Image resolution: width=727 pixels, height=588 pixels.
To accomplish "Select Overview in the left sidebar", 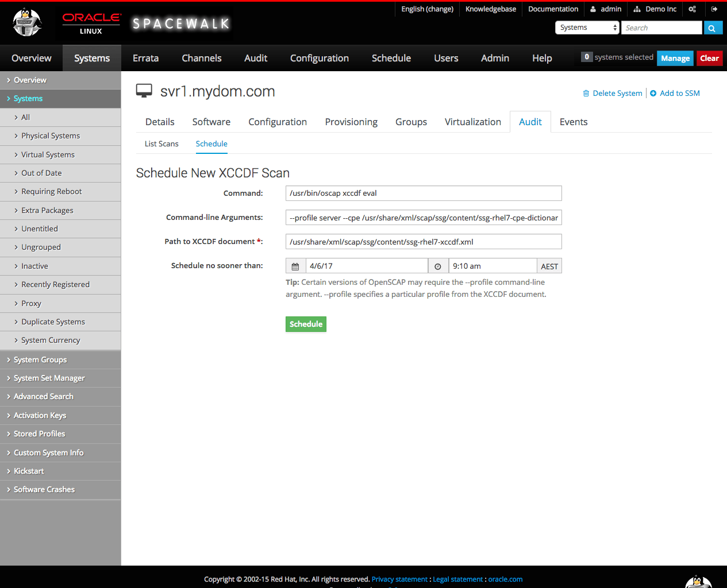I will click(x=60, y=80).
